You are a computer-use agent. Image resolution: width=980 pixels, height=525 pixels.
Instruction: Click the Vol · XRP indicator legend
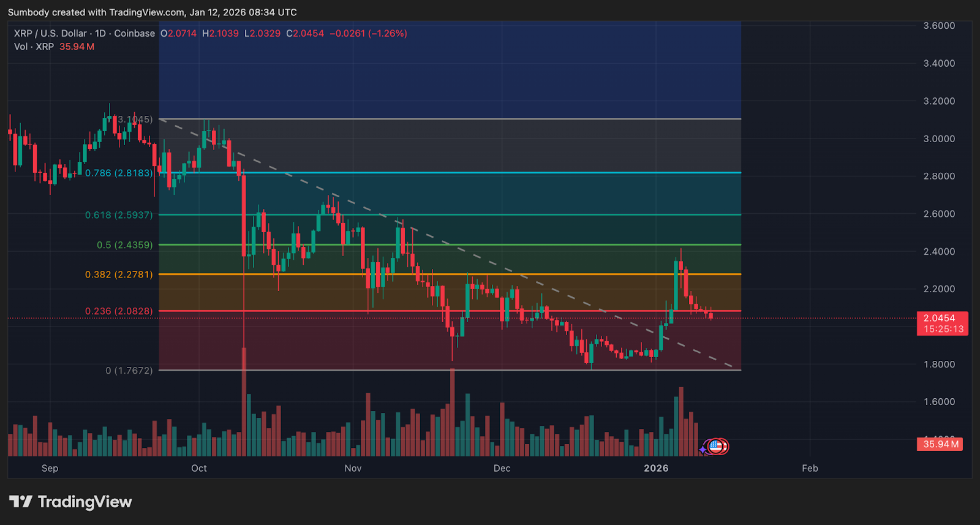(x=34, y=47)
